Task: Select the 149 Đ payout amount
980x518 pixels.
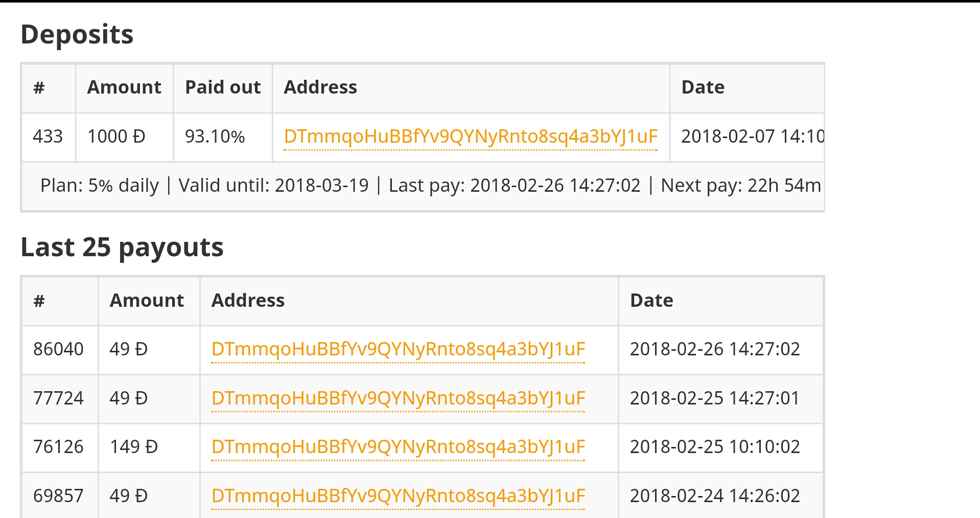Action: coord(149,447)
